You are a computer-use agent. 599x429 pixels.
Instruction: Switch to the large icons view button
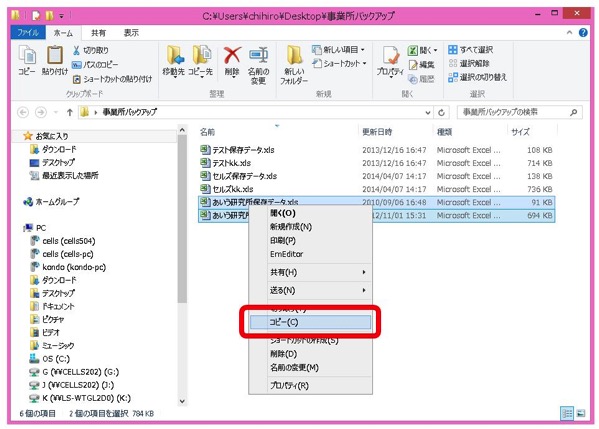point(581,413)
